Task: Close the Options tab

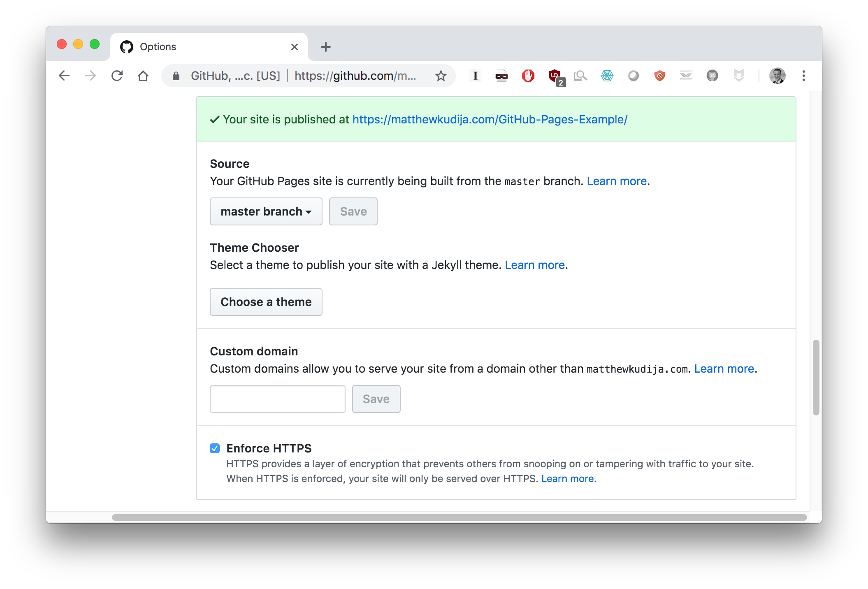Action: point(295,47)
